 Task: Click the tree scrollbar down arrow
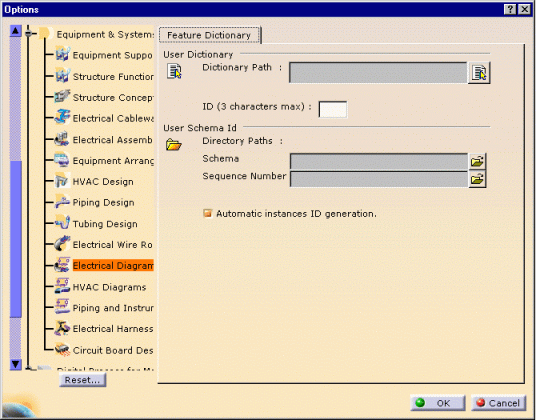click(x=15, y=365)
